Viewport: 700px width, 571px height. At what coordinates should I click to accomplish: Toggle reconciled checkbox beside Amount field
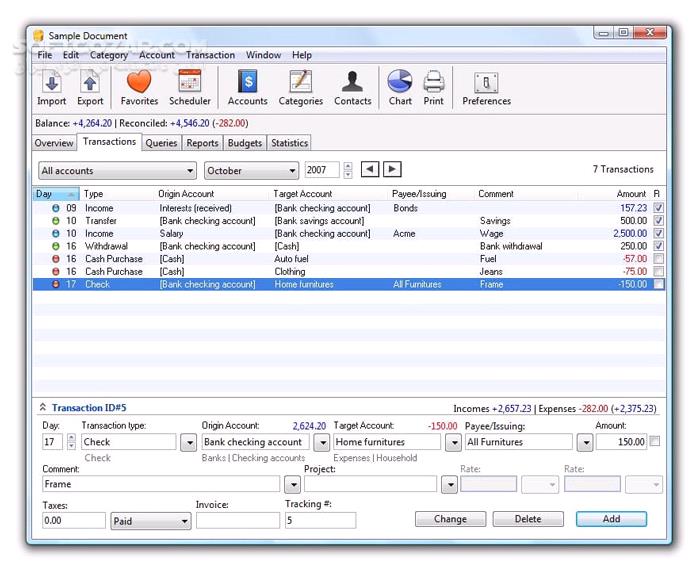(x=654, y=441)
